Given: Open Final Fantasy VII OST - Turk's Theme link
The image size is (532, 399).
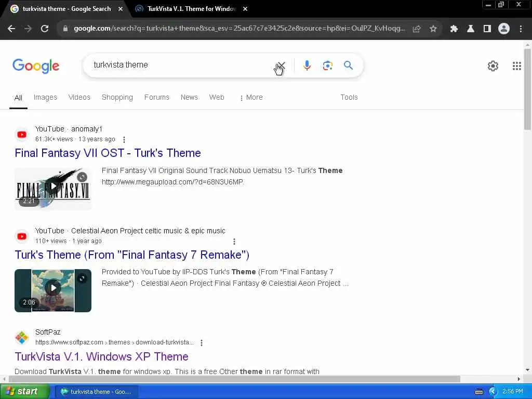Looking at the screenshot, I should pos(108,153).
